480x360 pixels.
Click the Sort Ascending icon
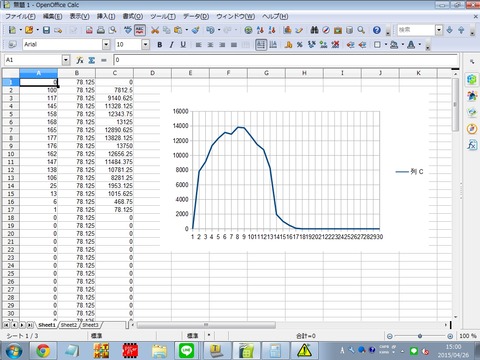pos(260,30)
